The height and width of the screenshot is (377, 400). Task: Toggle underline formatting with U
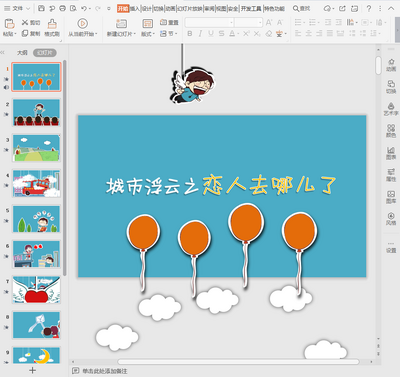(211, 34)
